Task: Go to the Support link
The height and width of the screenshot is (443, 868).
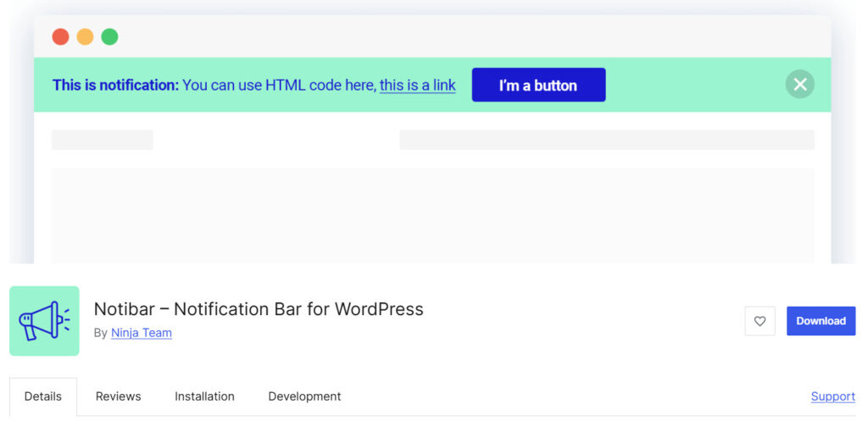Action: tap(833, 396)
